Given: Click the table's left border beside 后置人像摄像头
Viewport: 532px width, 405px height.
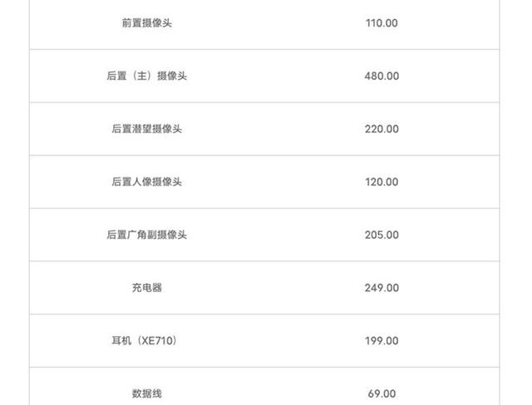Looking at the screenshot, I should click(x=30, y=182).
